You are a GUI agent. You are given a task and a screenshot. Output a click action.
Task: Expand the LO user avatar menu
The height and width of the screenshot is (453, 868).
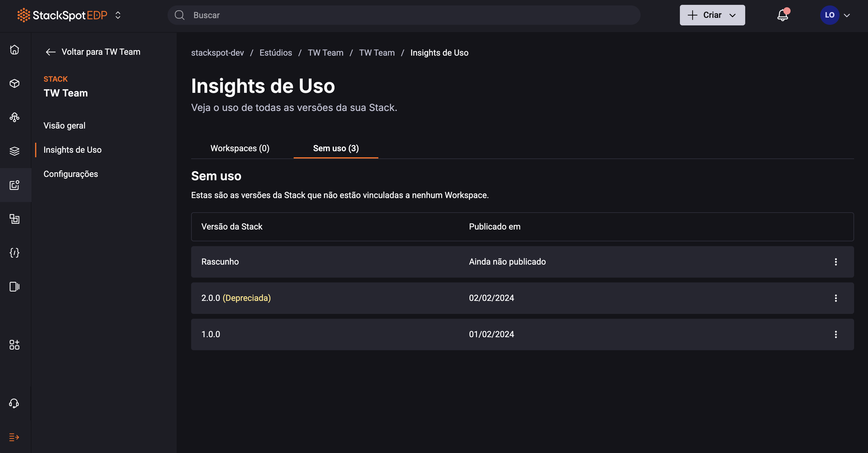(x=835, y=15)
